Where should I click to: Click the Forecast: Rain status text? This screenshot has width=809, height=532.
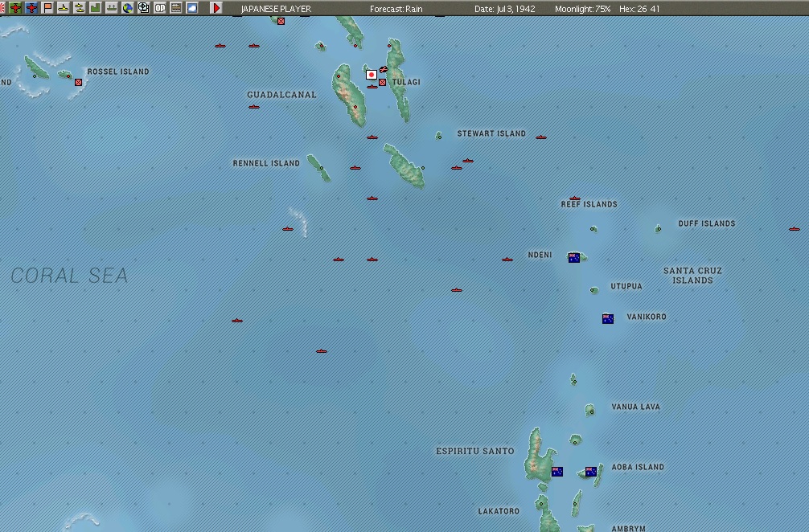[399, 8]
